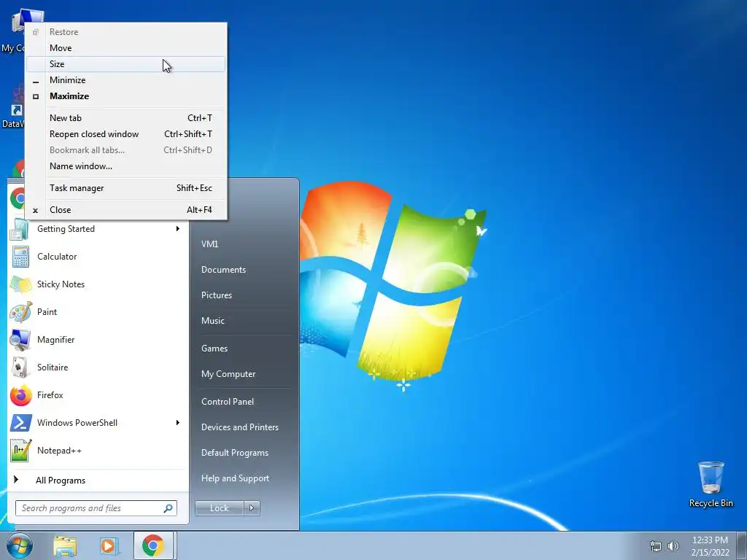The image size is (747, 560).
Task: Open Music from the Start menu
Action: [212, 322]
